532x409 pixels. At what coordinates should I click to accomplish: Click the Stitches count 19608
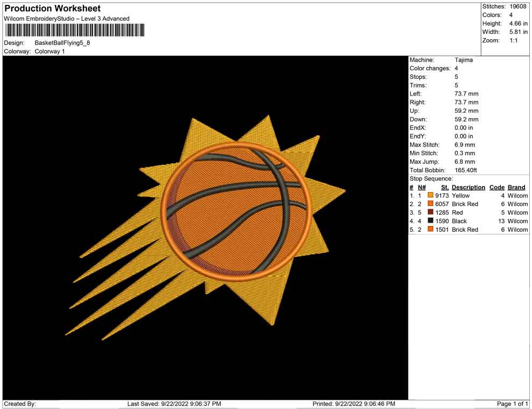click(x=518, y=6)
